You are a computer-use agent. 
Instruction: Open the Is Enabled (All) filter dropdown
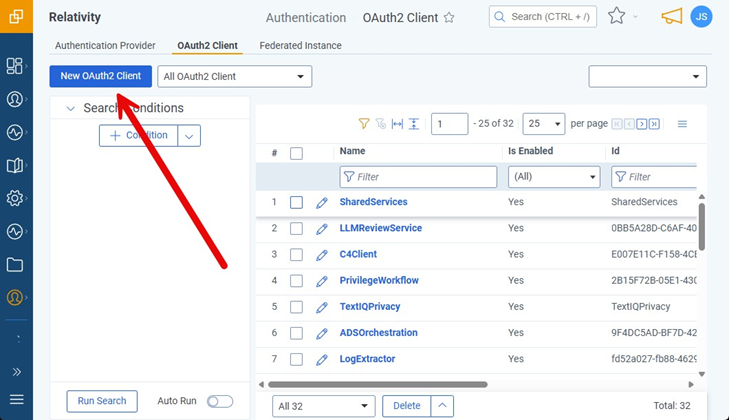pyautogui.click(x=554, y=177)
